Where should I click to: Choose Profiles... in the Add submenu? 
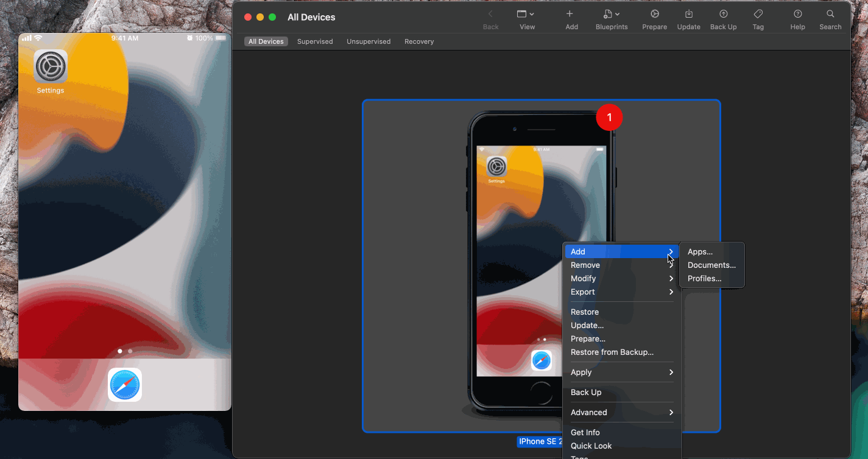[x=712, y=278]
